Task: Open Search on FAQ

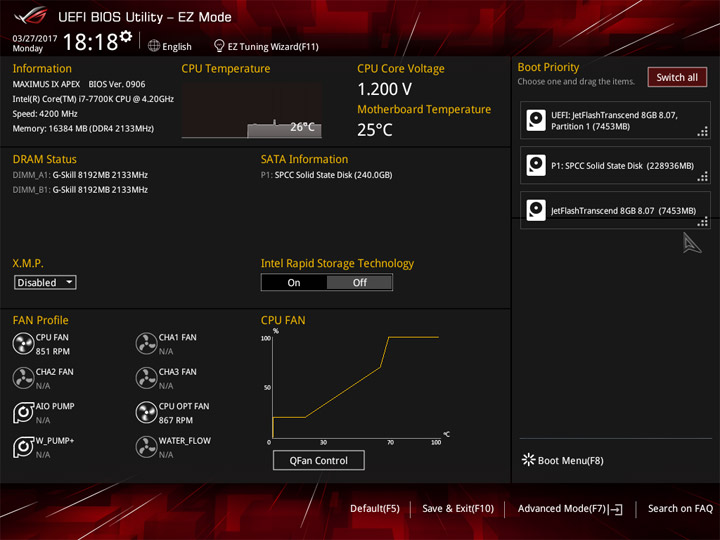Action: 680,509
